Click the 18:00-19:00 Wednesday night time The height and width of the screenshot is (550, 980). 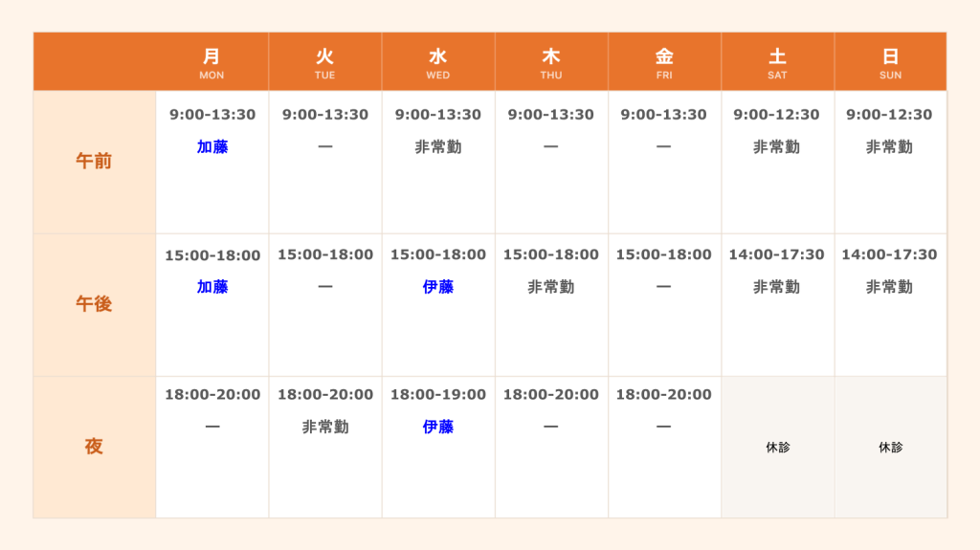438,394
